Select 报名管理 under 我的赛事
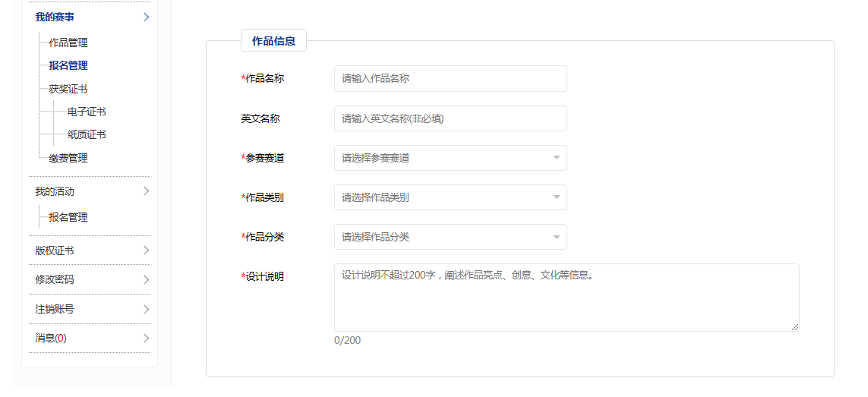This screenshot has height=397, width=868. pyautogui.click(x=68, y=65)
